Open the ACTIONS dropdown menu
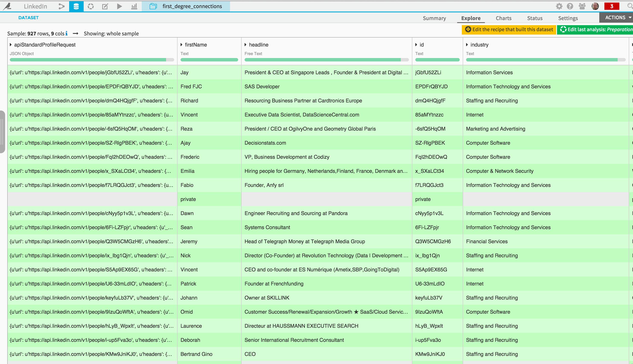This screenshot has width=633, height=364. [x=616, y=17]
